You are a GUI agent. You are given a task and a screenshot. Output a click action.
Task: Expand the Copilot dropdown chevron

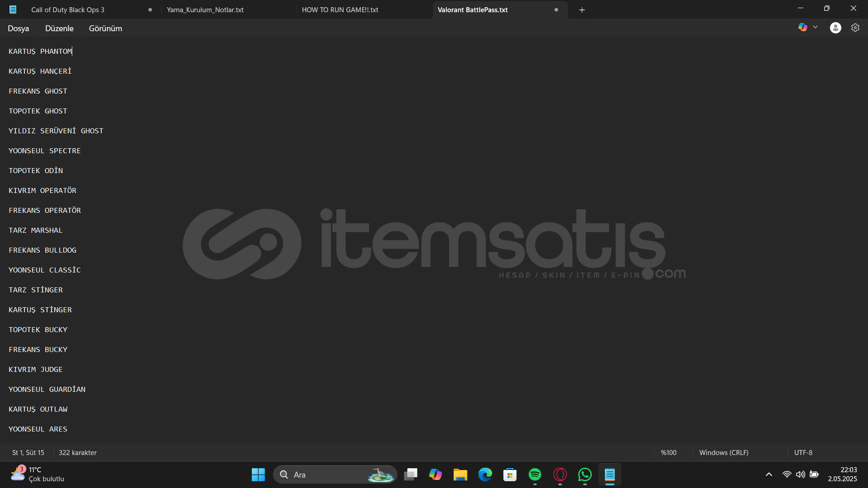(x=815, y=28)
